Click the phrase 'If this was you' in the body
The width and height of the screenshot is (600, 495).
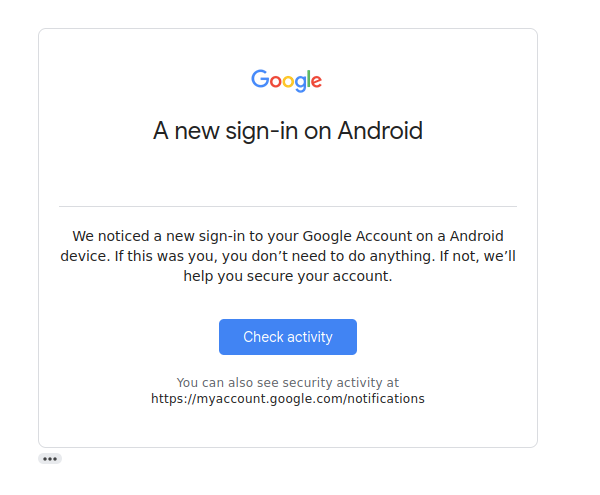[166, 256]
